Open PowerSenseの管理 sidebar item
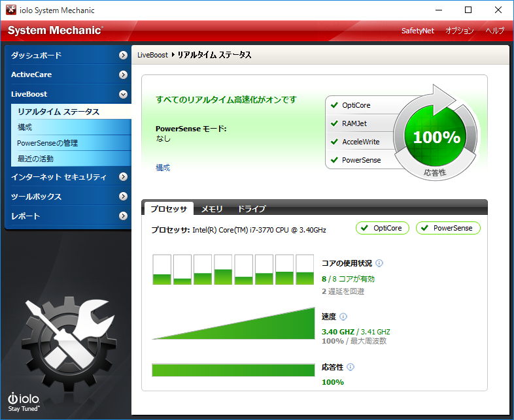Screen dimensions: 514x420 (x=71, y=143)
